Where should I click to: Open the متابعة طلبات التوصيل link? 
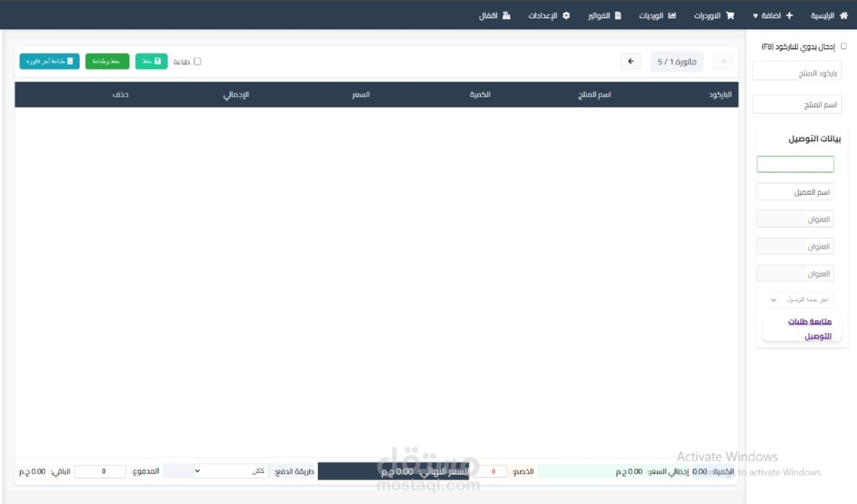[x=810, y=329]
